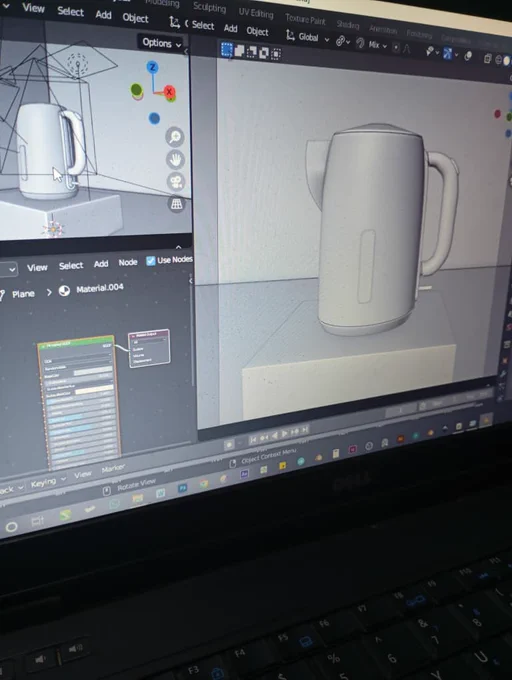The height and width of the screenshot is (680, 512).
Task: Switch to the UV Editing workspace tab
Action: (x=256, y=13)
